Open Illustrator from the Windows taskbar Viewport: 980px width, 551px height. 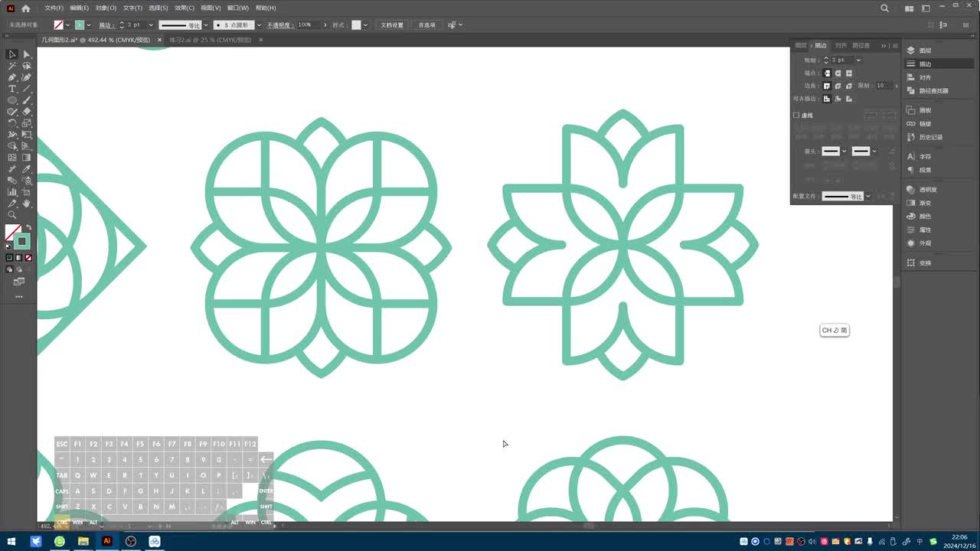point(107,542)
